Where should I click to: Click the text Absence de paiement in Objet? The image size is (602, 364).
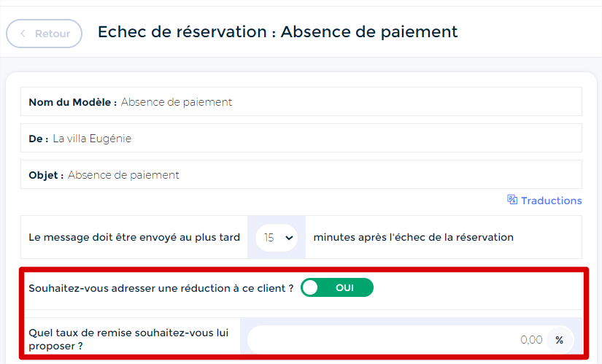pos(123,175)
